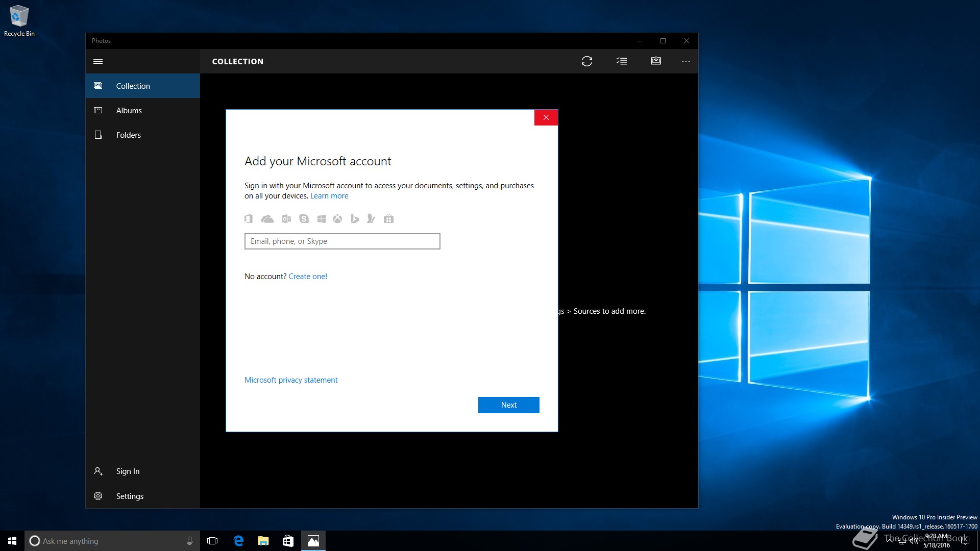980x551 pixels.
Task: Click the Task View taskbar icon
Action: 212,541
